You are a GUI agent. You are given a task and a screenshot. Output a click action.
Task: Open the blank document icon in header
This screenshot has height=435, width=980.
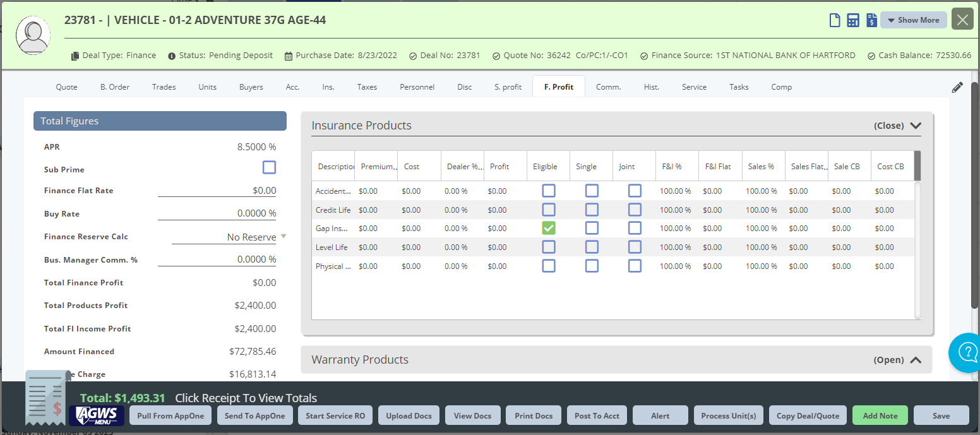click(835, 20)
